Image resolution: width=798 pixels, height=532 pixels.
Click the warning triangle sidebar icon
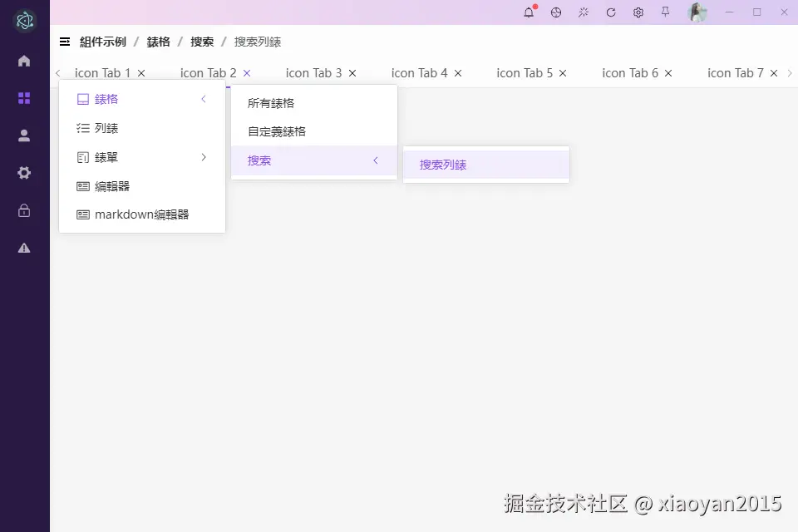point(24,248)
